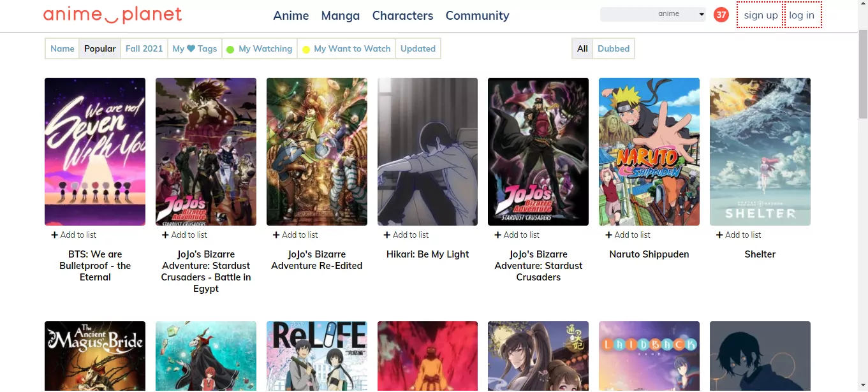Show only Dubbed anime
Viewport: 868px width, 392px height.
click(614, 48)
